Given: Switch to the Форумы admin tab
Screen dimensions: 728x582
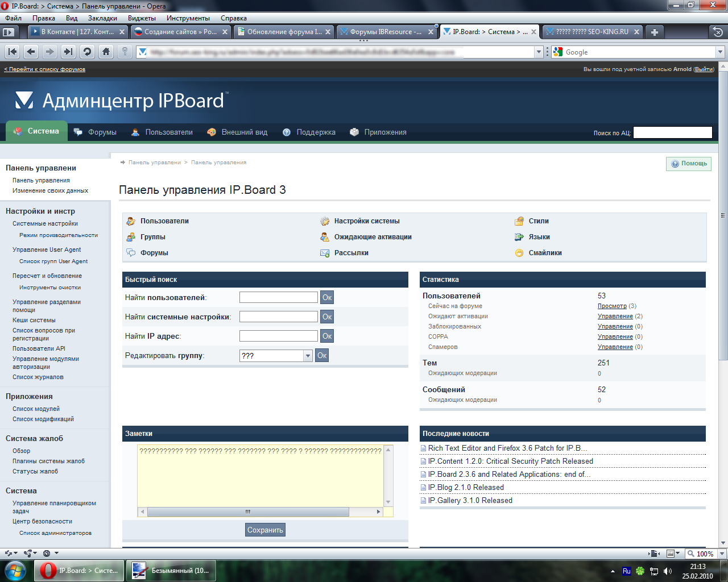Looking at the screenshot, I should pyautogui.click(x=95, y=132).
